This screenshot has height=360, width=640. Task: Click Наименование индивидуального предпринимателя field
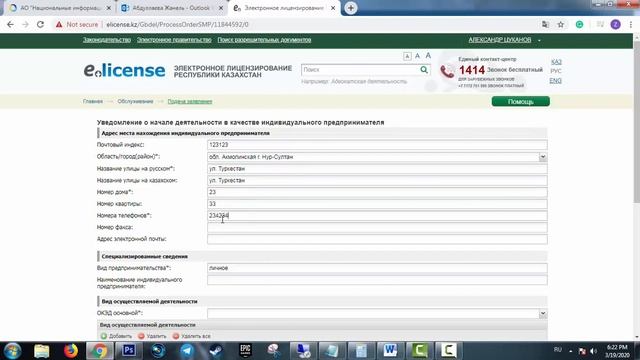click(x=377, y=280)
